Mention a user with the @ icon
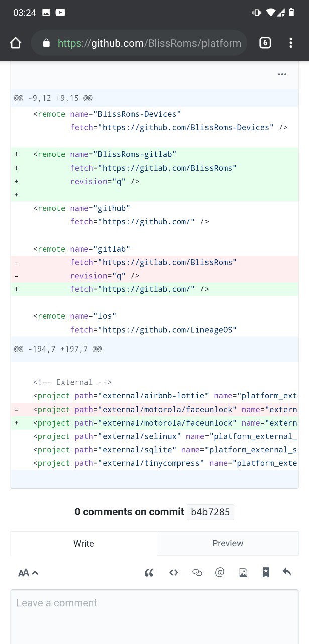Screen dimensions: 309x644 pyautogui.click(x=220, y=572)
